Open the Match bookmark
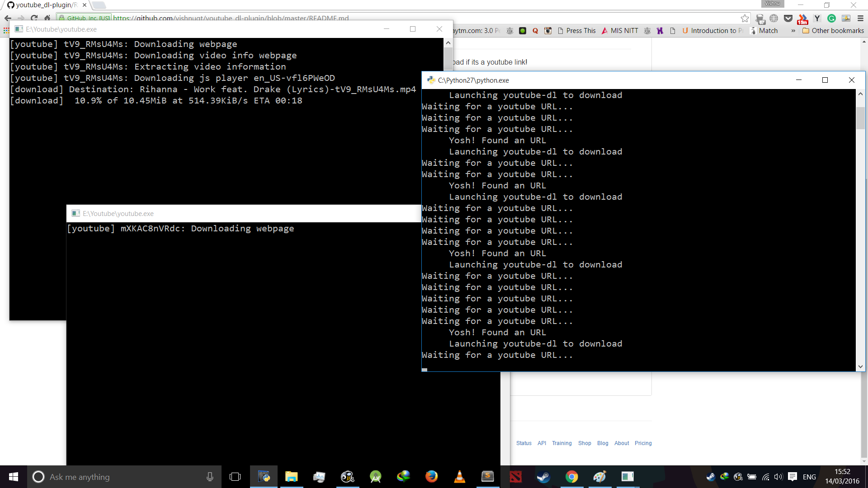Viewport: 868px width, 488px height. pos(764,31)
